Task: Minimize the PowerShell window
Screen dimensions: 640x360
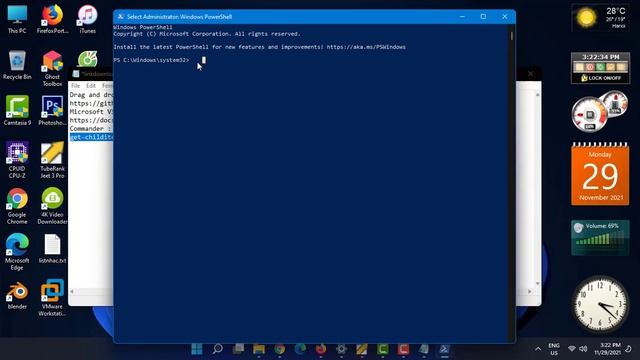Action: coord(462,17)
